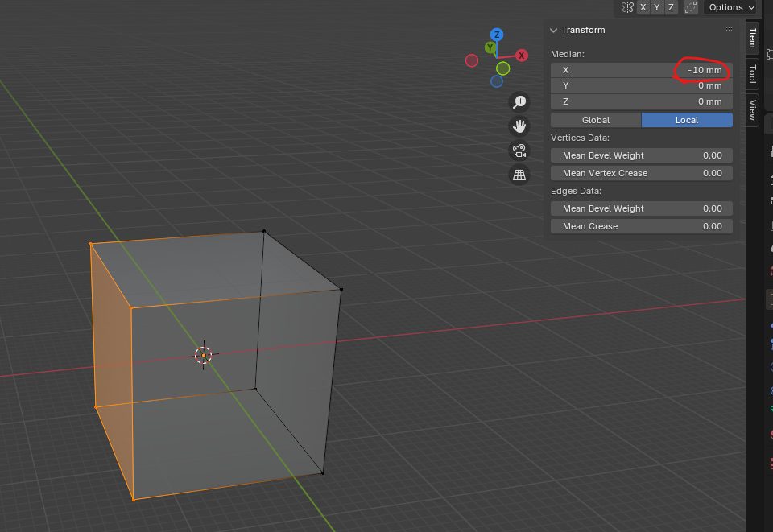Click Edges Mean Bevel Weight field
The width and height of the screenshot is (773, 532).
click(x=642, y=208)
